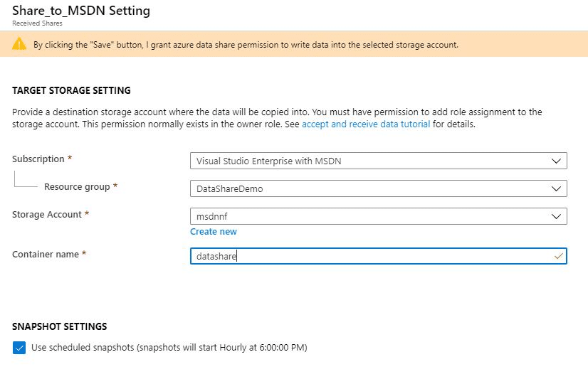This screenshot has width=588, height=384.
Task: Click the TARGET STORAGE SETTING section heading
Action: (x=71, y=90)
